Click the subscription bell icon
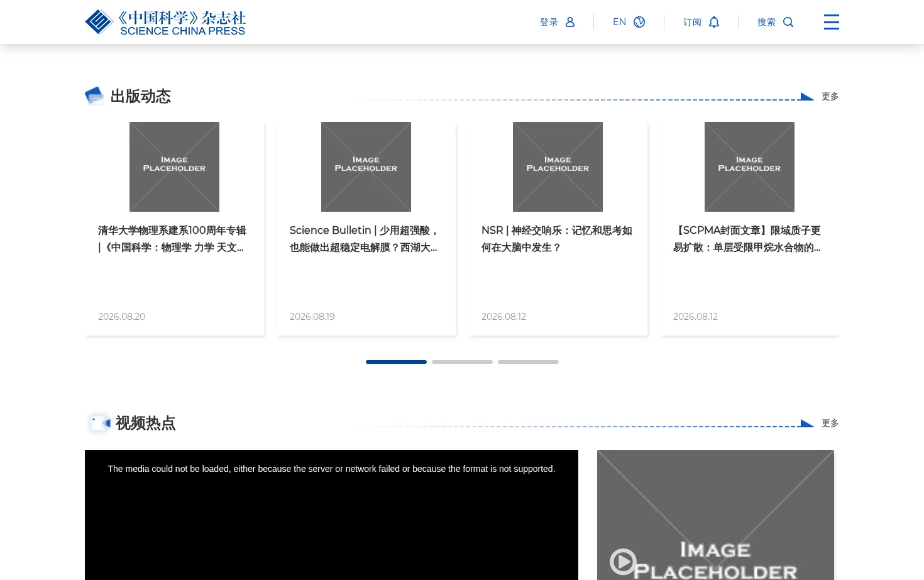924x580 pixels. 714,22
